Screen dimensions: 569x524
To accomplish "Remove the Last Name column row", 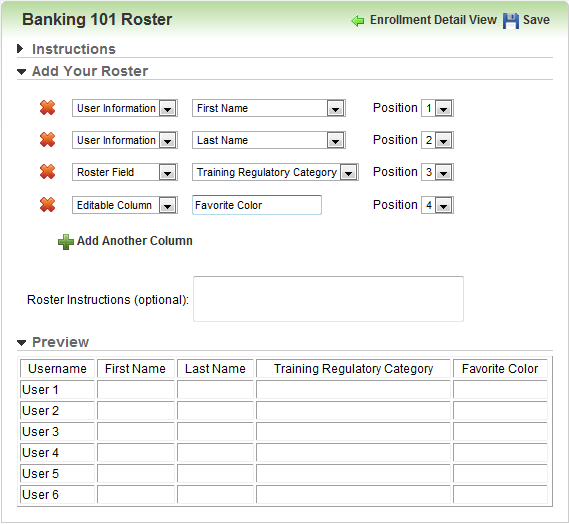I will coord(48,140).
